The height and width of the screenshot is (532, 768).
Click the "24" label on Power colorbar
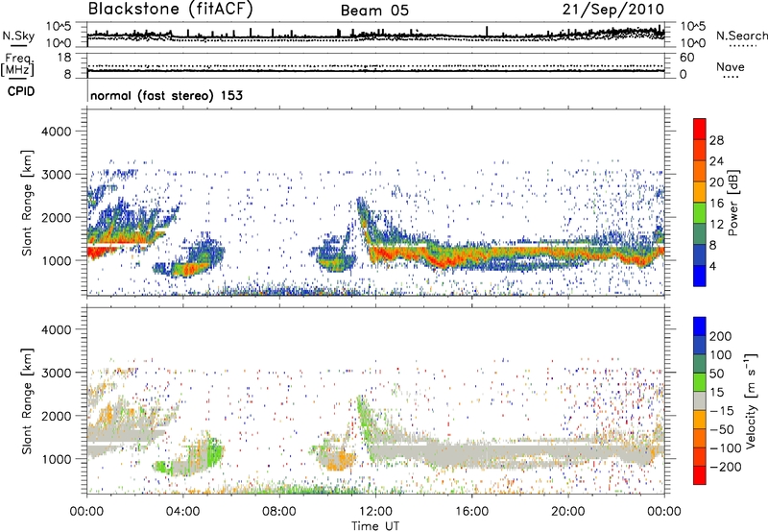[x=716, y=161]
